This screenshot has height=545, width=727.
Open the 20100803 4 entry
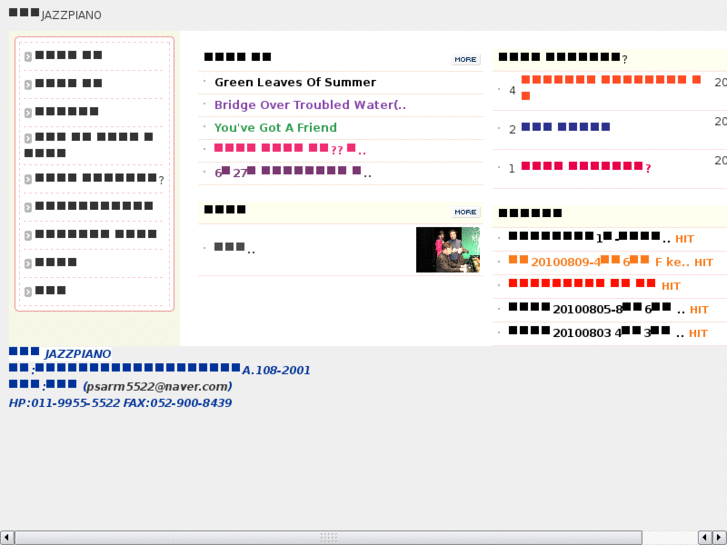click(596, 332)
